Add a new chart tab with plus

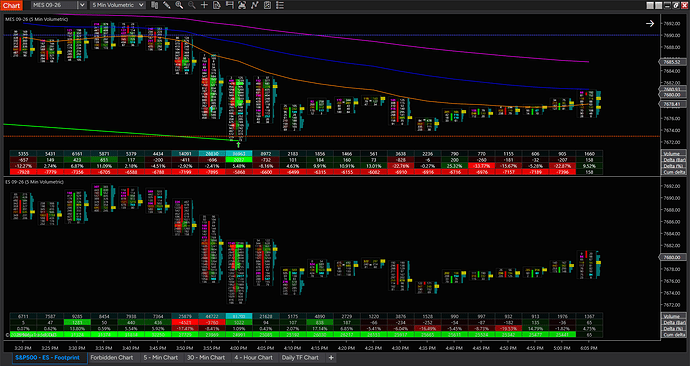pyautogui.click(x=331, y=358)
